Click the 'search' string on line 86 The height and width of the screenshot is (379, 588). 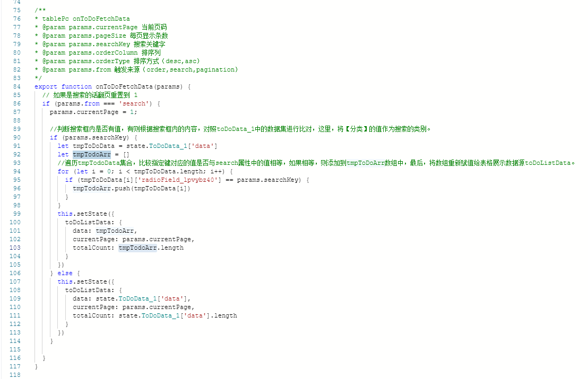pos(134,103)
